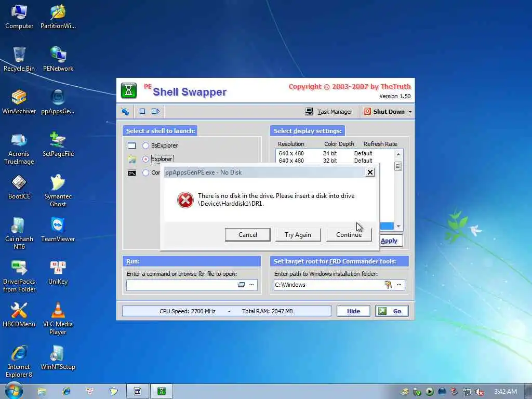532x399 pixels.
Task: Open SetPageFile desktop icon
Action: (x=58, y=145)
